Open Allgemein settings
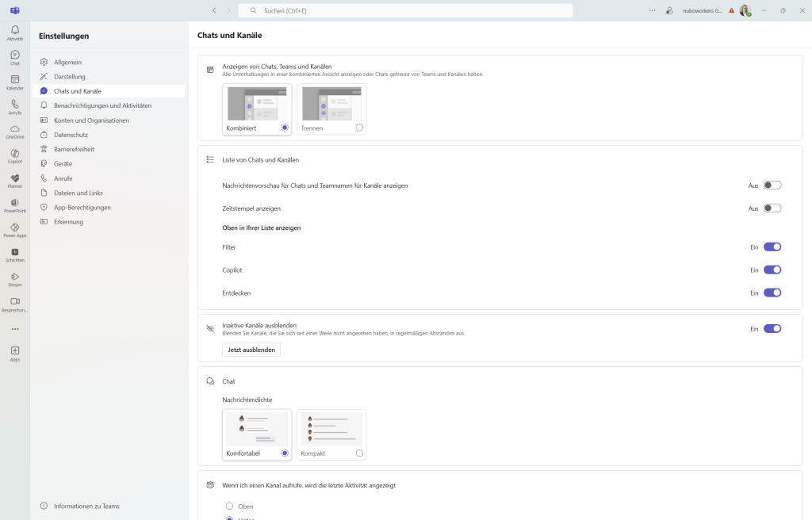Viewport: 812px width, 520px height. pos(108,62)
